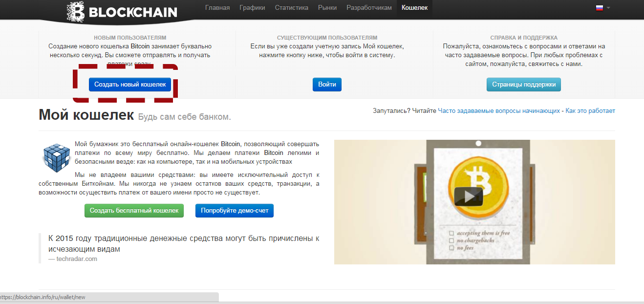Open the Разработчикам section

pos(369,8)
